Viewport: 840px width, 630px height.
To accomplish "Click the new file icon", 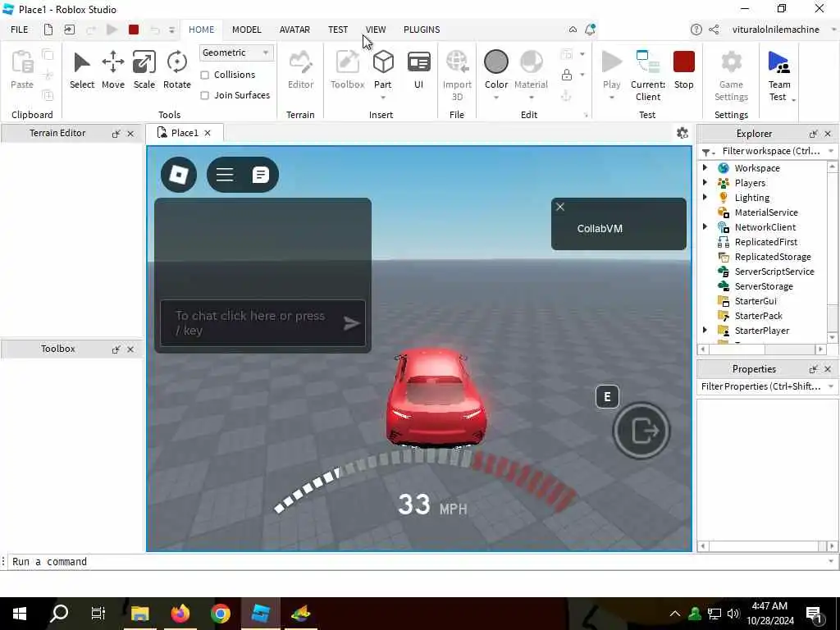I will point(48,30).
